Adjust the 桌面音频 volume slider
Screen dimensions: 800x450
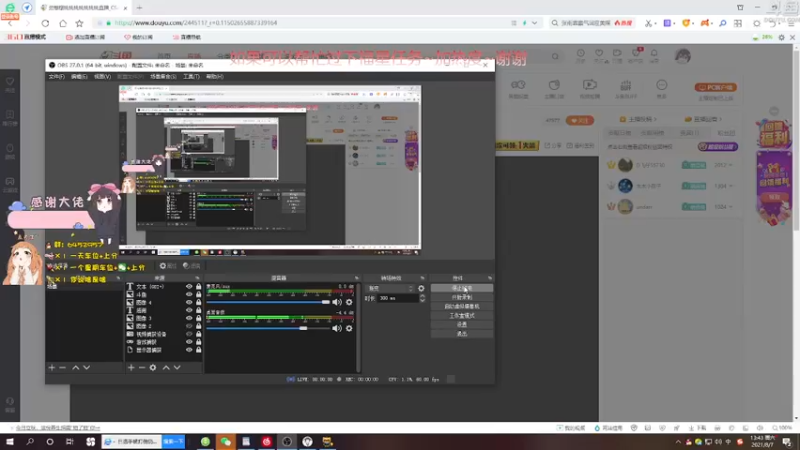click(x=268, y=329)
